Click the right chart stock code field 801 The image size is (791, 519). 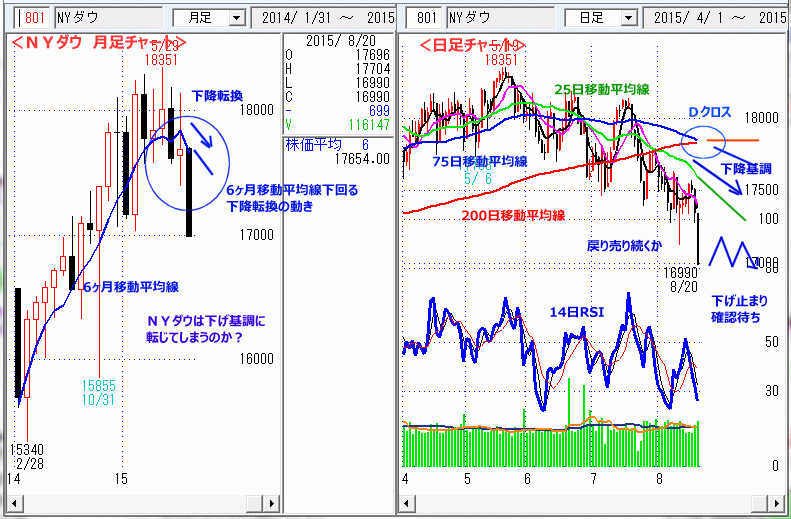point(425,17)
